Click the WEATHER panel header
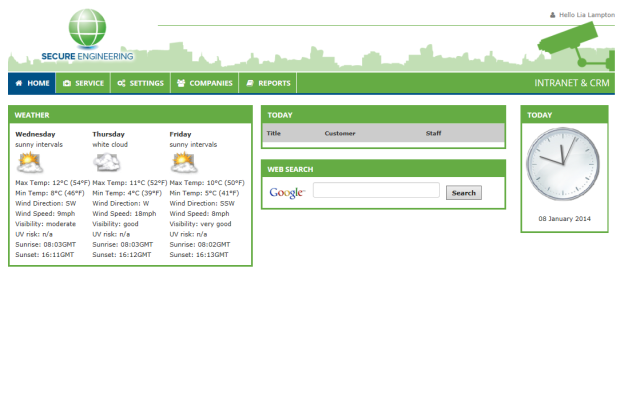 pos(130,115)
